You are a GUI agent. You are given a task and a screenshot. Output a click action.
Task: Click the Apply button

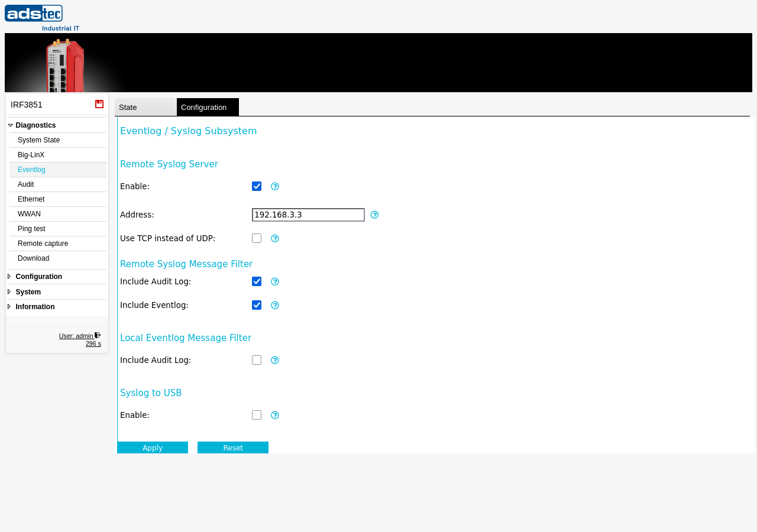coord(153,447)
